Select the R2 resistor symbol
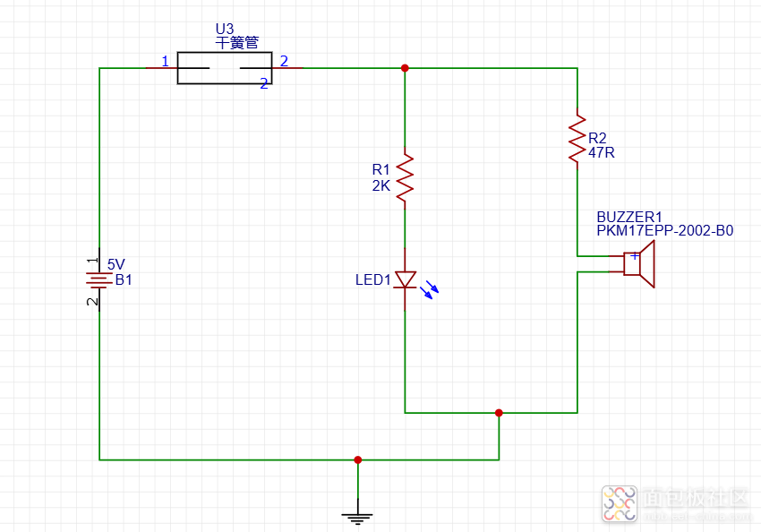 point(577,137)
